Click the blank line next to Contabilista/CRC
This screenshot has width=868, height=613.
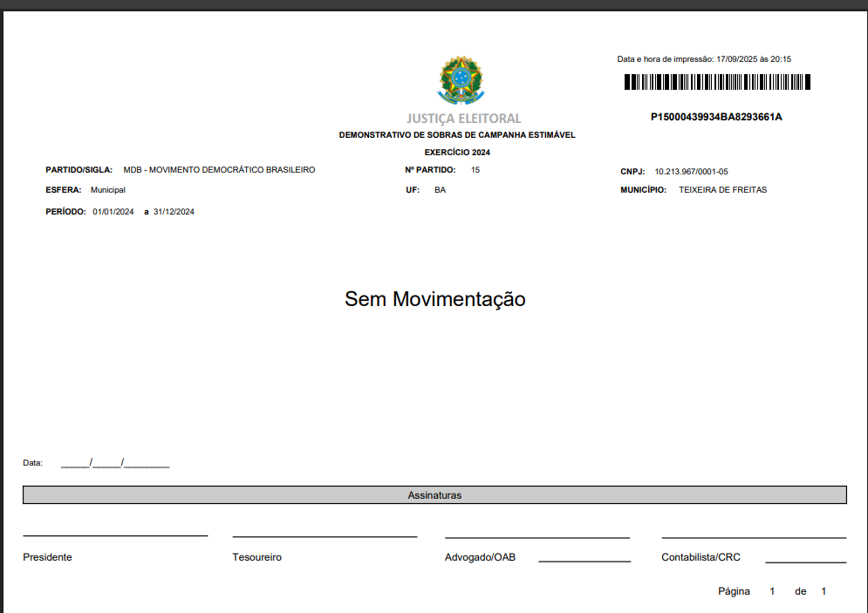point(805,562)
